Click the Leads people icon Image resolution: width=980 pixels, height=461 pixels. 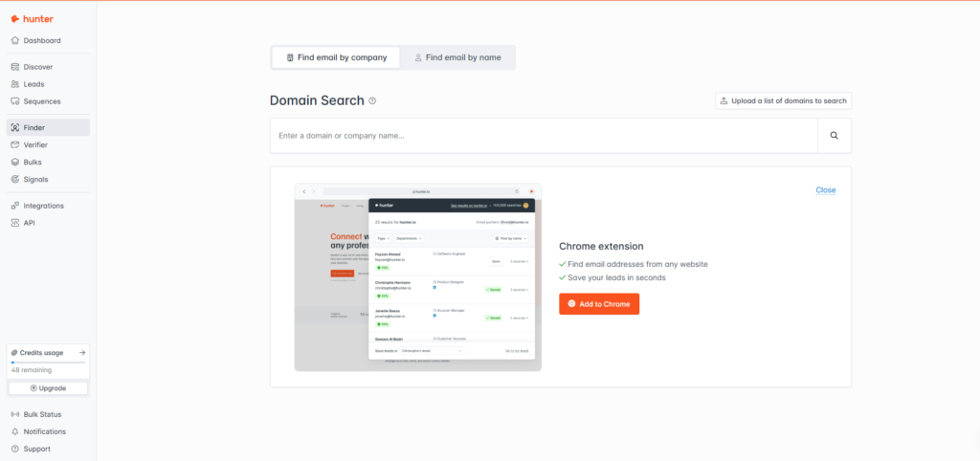15,84
